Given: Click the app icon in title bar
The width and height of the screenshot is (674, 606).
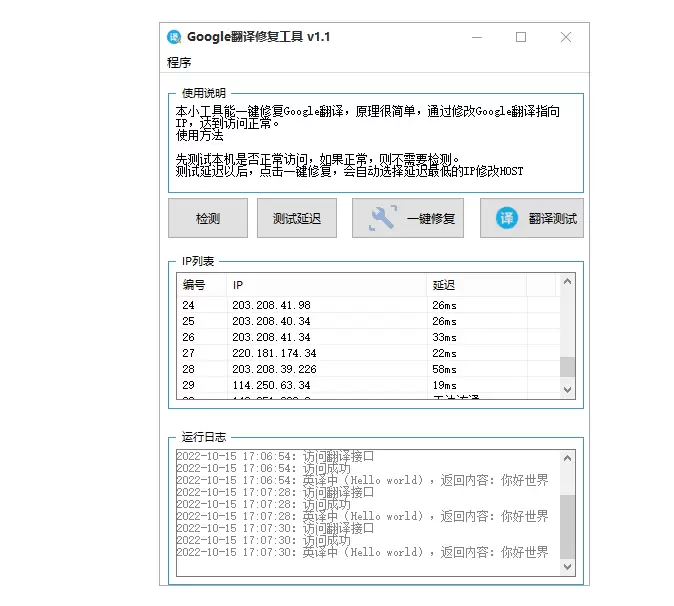Looking at the screenshot, I should tap(174, 37).
